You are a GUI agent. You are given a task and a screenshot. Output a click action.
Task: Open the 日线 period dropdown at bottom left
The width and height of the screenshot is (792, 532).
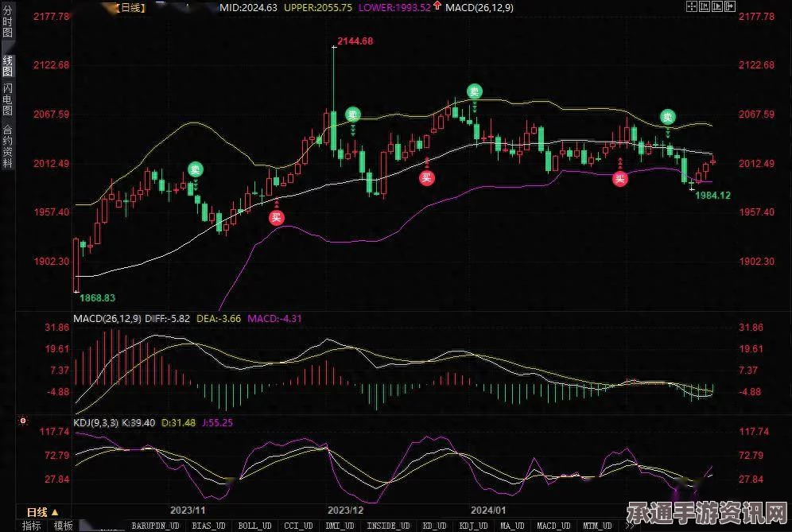[43, 512]
